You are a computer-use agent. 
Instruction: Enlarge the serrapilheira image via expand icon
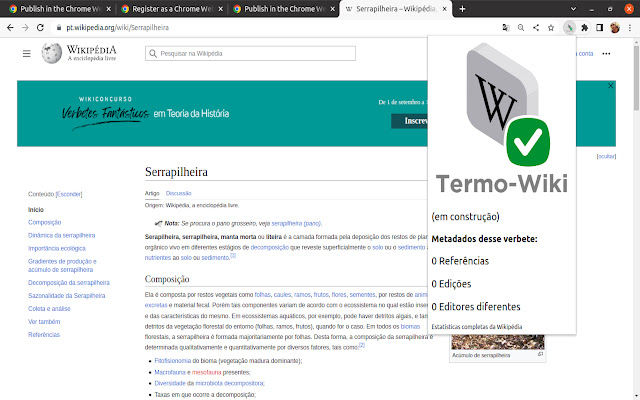540,354
